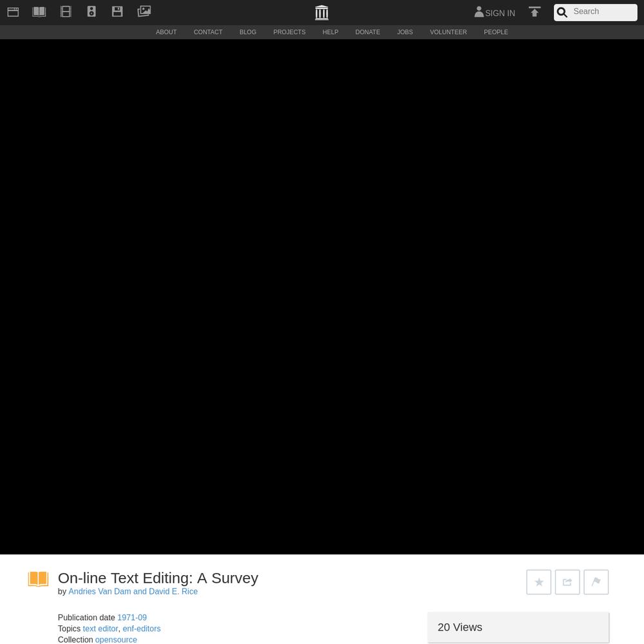Click publication date 1971-09 link
This screenshot has width=644, height=644.
pyautogui.click(x=132, y=618)
